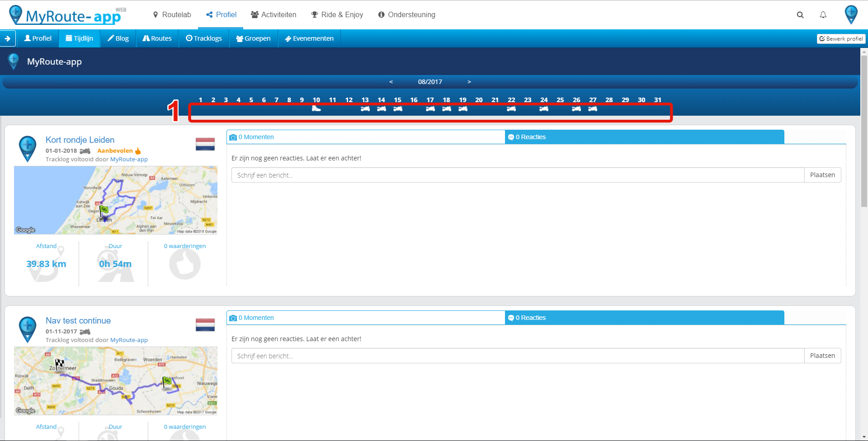Open the Ride & Enjoy menu
This screenshot has height=441, width=868.
click(x=337, y=14)
